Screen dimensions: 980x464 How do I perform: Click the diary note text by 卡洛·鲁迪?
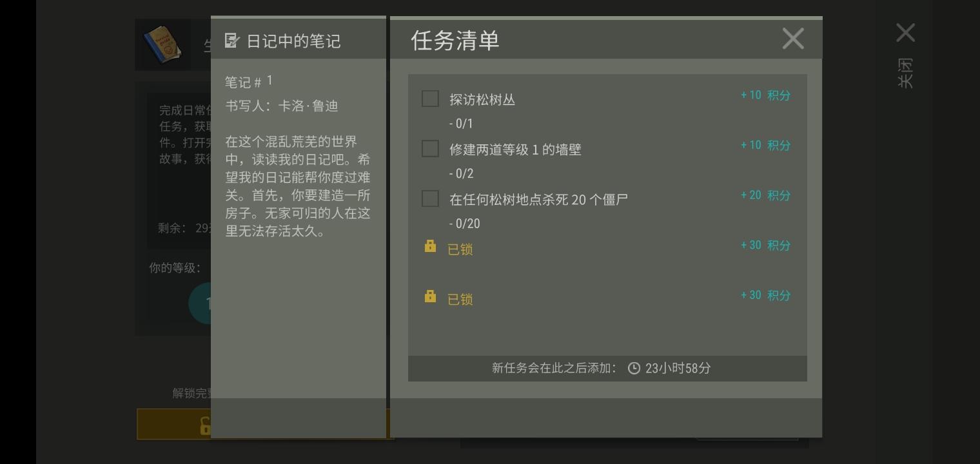click(298, 186)
